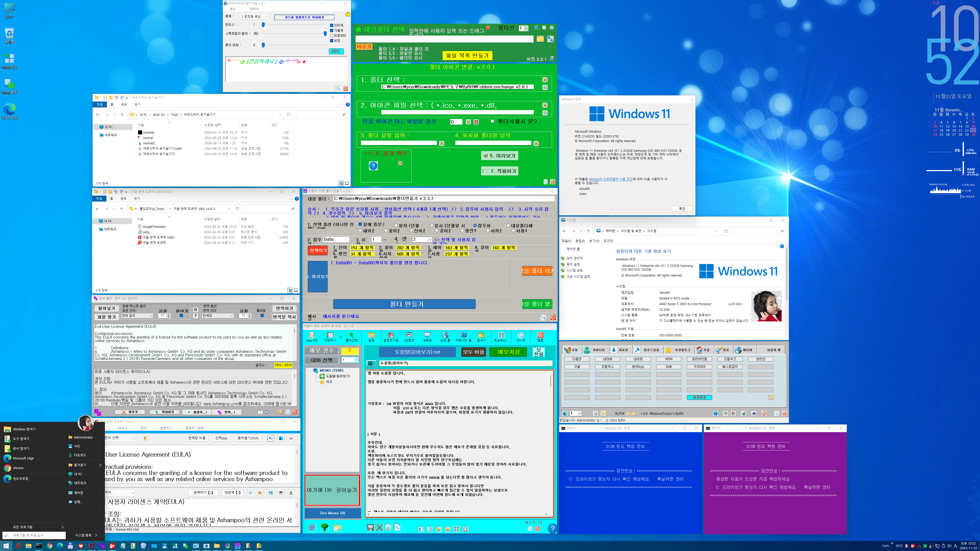The height and width of the screenshot is (551, 980).
Task: Click the 번역하기 translate button
Action: pyautogui.click(x=284, y=308)
